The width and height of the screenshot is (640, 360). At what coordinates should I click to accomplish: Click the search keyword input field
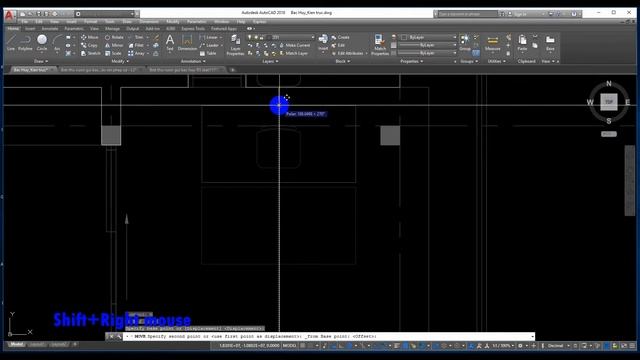pos(468,14)
